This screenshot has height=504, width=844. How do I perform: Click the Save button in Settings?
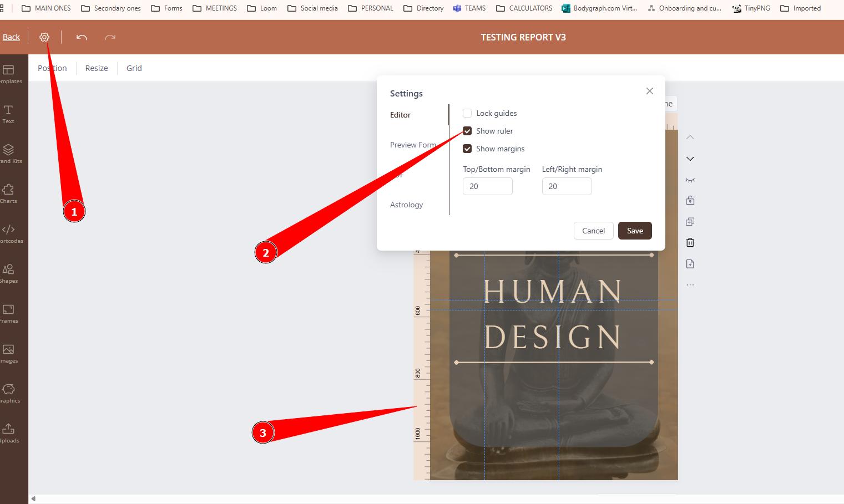[635, 231]
